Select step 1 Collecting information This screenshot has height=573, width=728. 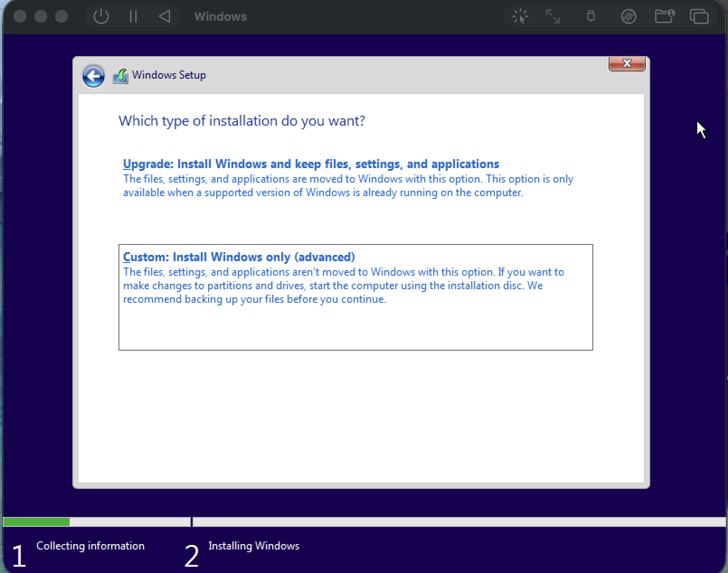90,545
